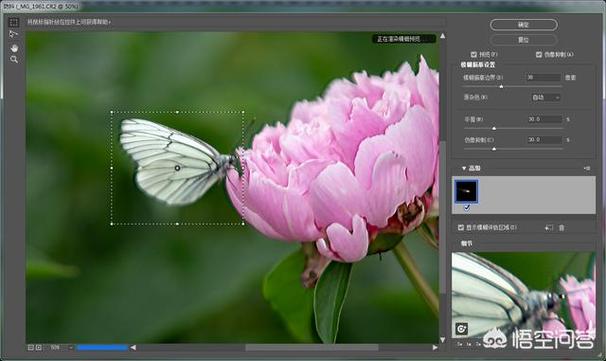Select the Zoom magnifier tool

pyautogui.click(x=14, y=60)
